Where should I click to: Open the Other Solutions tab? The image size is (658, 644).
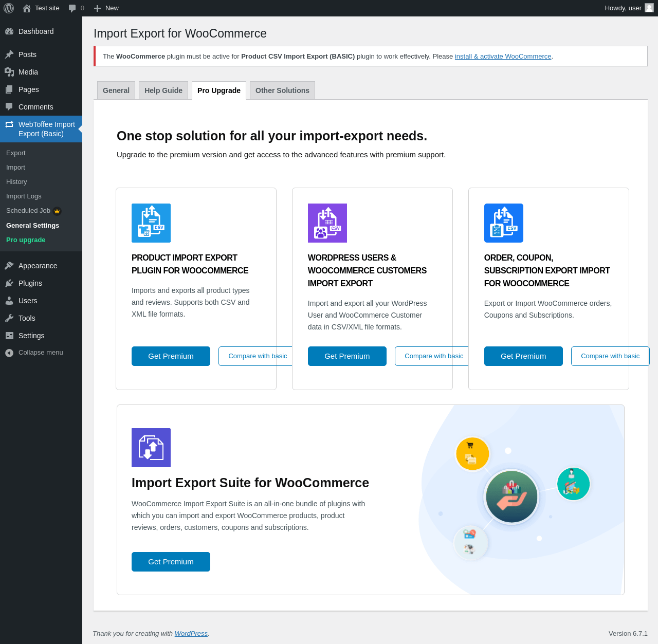click(x=282, y=90)
